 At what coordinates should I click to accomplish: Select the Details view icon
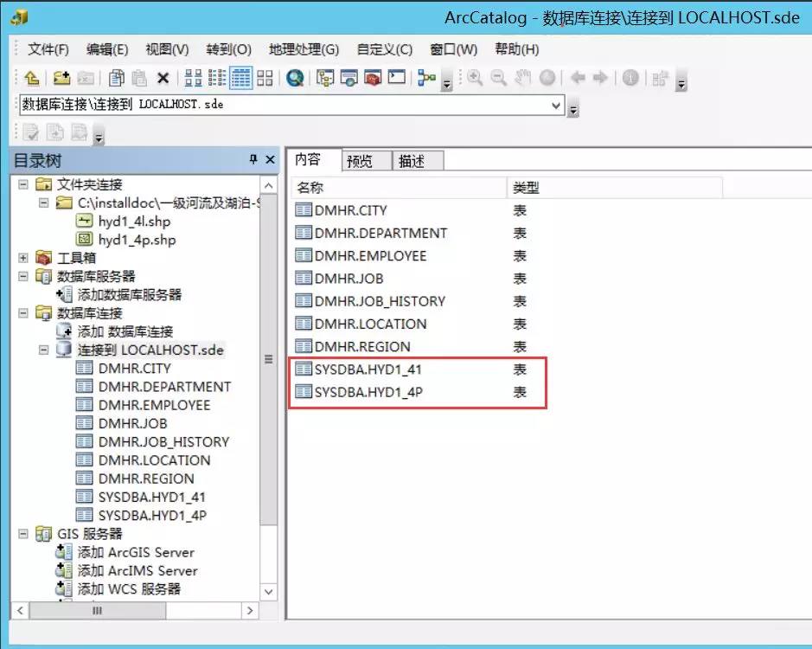pos(240,78)
